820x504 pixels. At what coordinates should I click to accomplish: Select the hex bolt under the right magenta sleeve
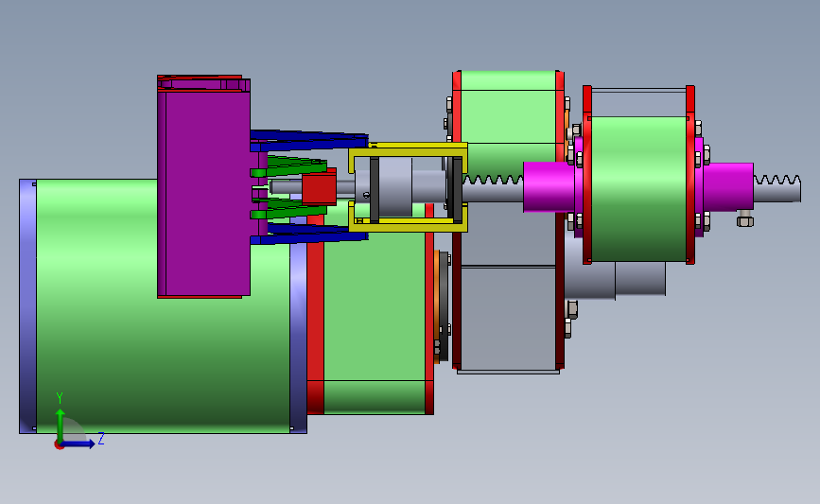745,219
